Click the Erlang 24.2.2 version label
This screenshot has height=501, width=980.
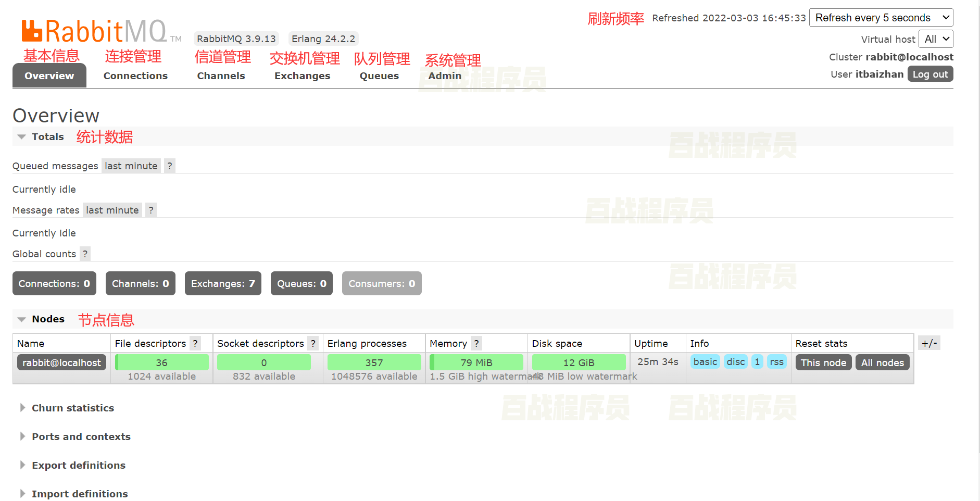[323, 39]
